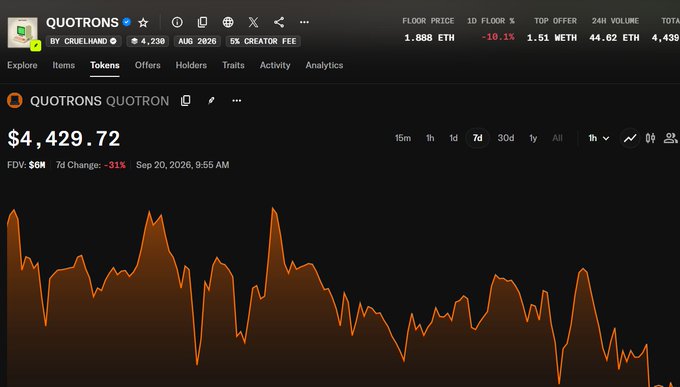Viewport: 680px width, 387px height.
Task: Open the Analytics tab
Action: [324, 65]
